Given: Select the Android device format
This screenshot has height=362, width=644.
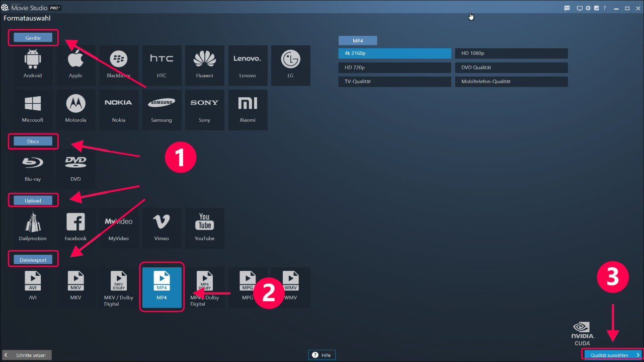Looking at the screenshot, I should [33, 65].
